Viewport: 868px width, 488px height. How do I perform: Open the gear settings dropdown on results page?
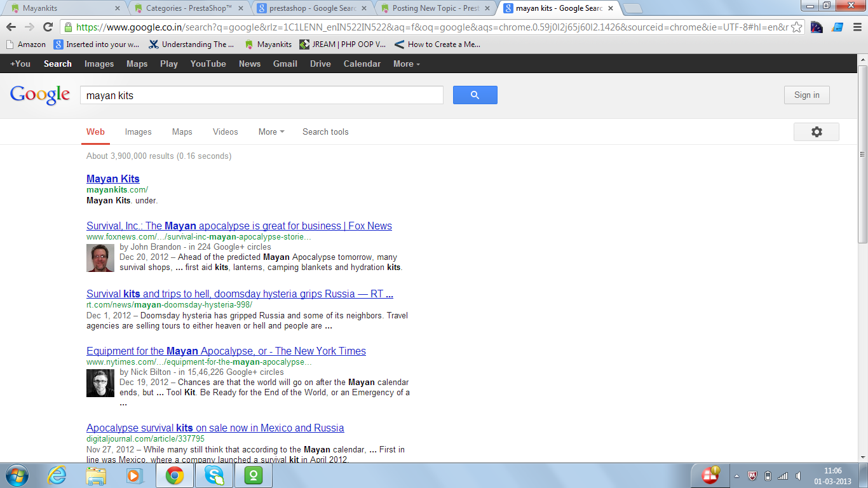click(817, 132)
